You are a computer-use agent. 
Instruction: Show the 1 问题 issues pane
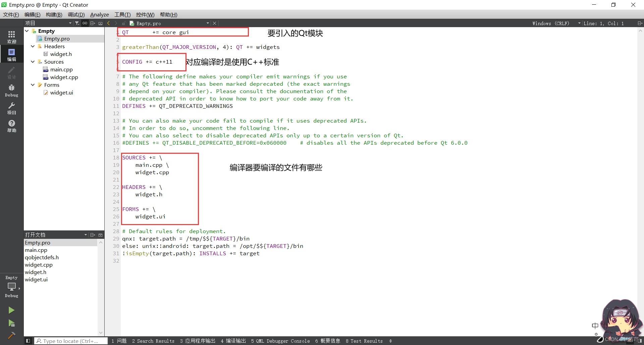click(119, 341)
